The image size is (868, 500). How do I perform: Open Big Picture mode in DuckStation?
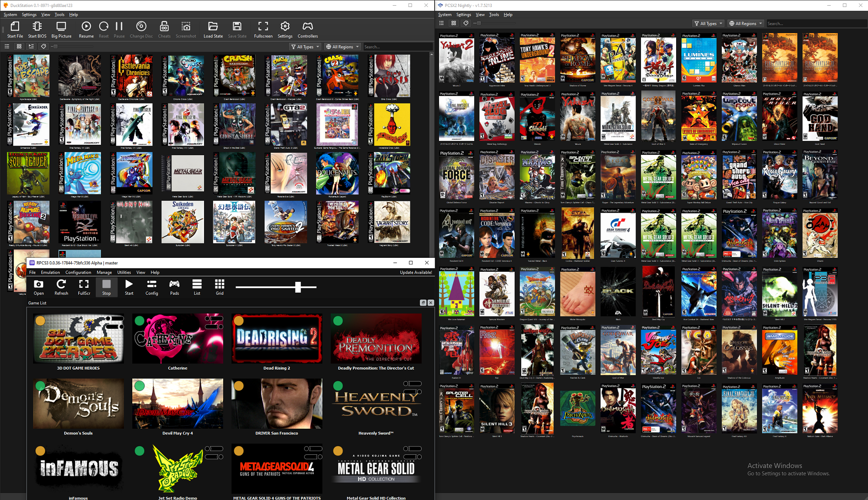pyautogui.click(x=61, y=30)
